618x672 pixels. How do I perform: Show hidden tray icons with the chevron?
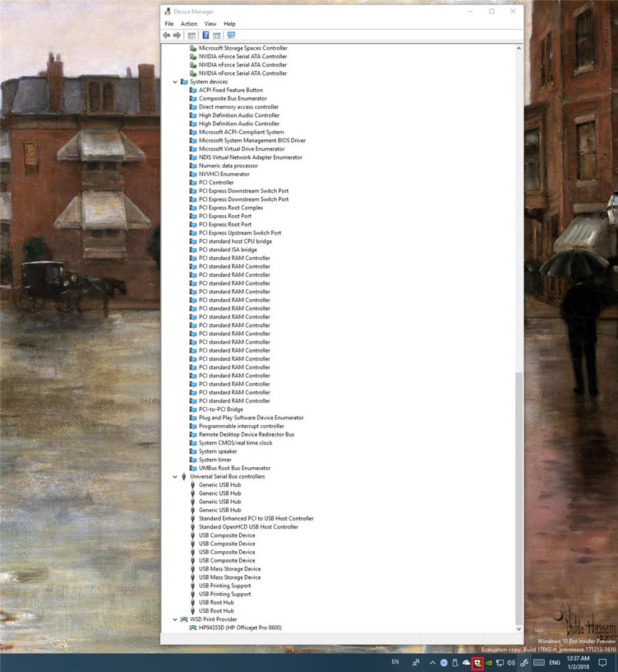(432, 663)
